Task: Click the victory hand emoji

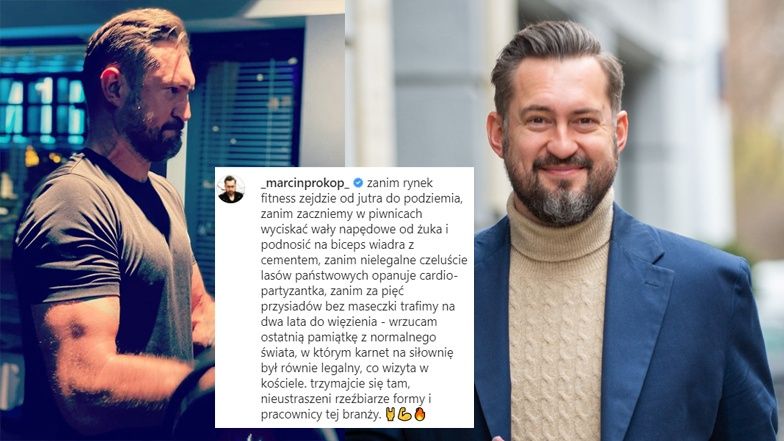Action: click(390, 414)
